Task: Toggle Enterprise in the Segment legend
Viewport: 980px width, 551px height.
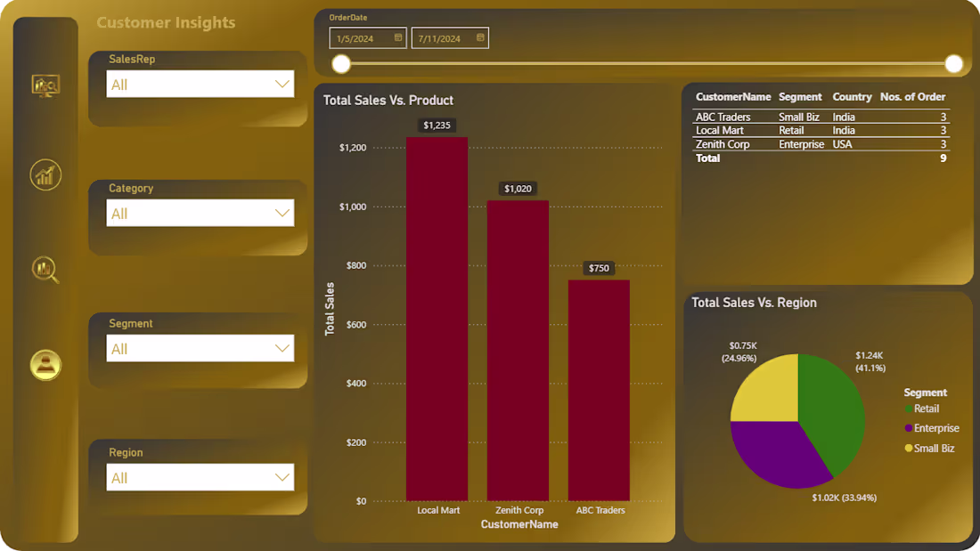Action: (x=933, y=428)
